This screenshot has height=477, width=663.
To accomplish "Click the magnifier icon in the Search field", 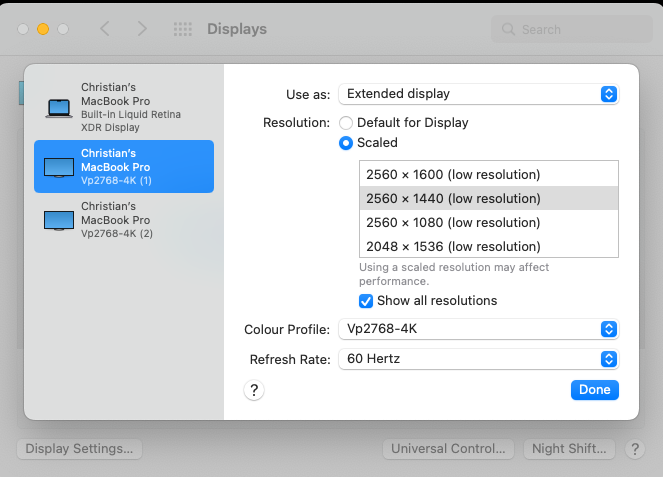I will (x=508, y=29).
